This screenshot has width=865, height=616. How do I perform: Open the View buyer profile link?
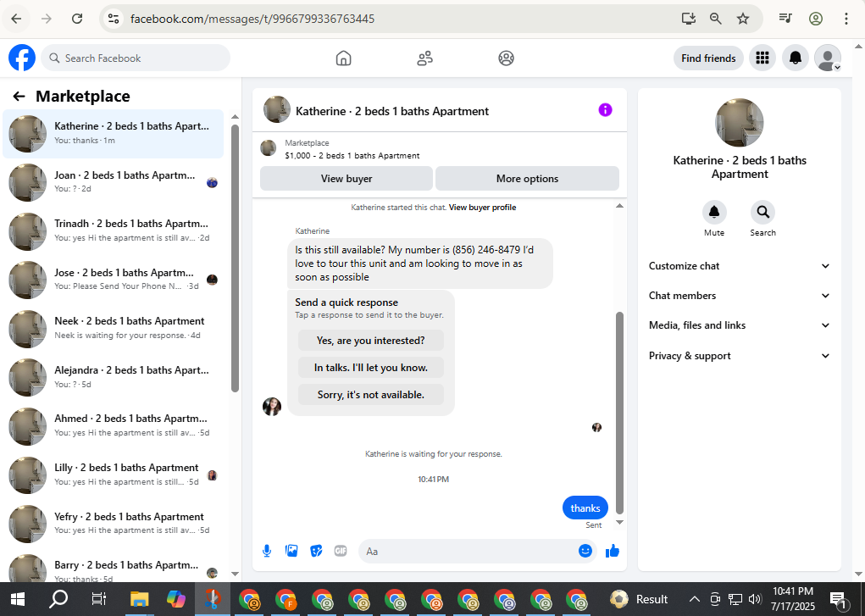click(482, 208)
